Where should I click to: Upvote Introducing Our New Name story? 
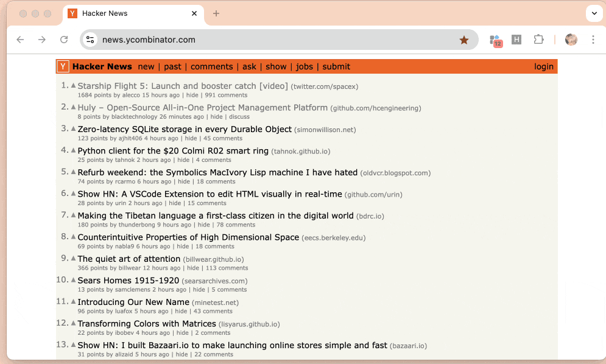click(74, 302)
